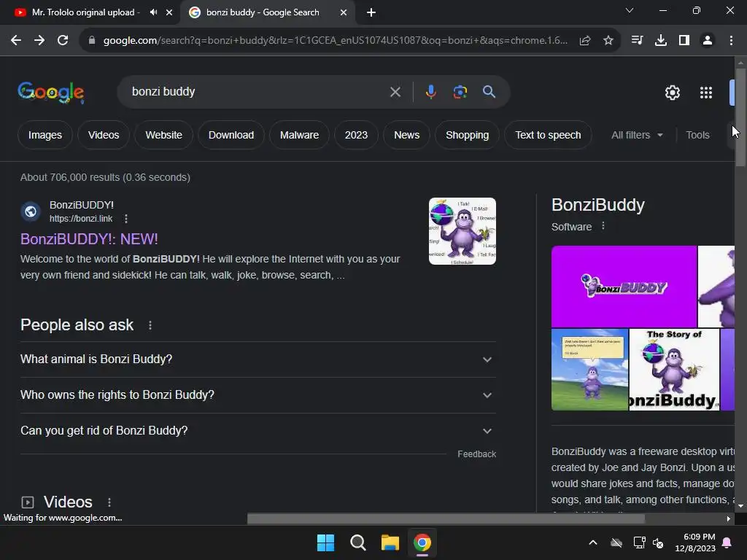Click the horizontal scrollbar thumb
Screen dimensions: 747x560
coord(446,518)
